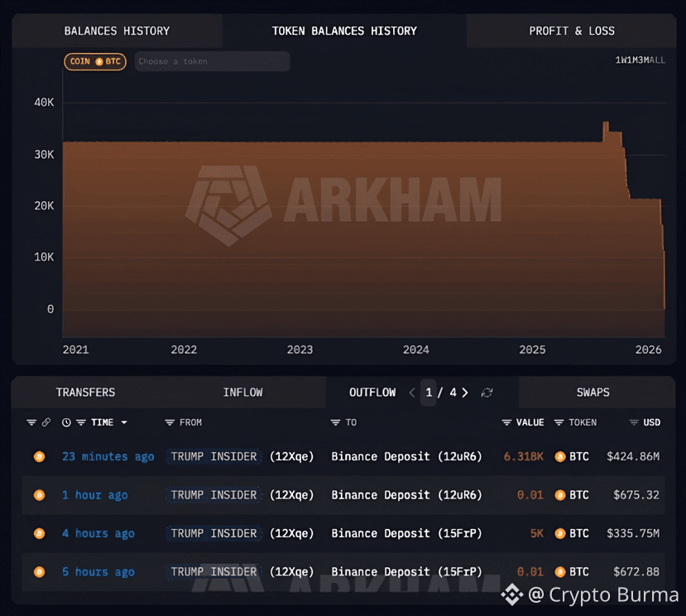Toggle TIME sort direction arrow
Image resolution: width=686 pixels, height=616 pixels.
pos(124,422)
